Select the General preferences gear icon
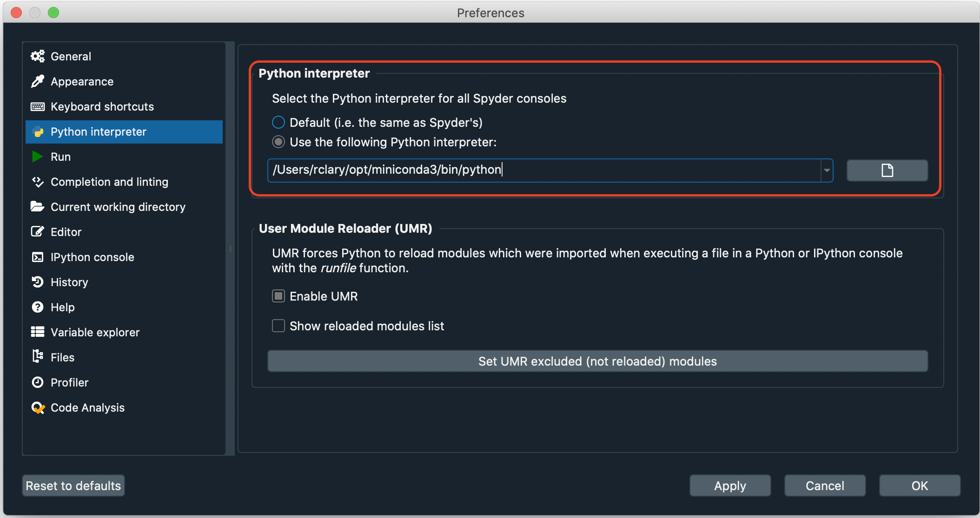Image resolution: width=980 pixels, height=518 pixels. coord(38,56)
